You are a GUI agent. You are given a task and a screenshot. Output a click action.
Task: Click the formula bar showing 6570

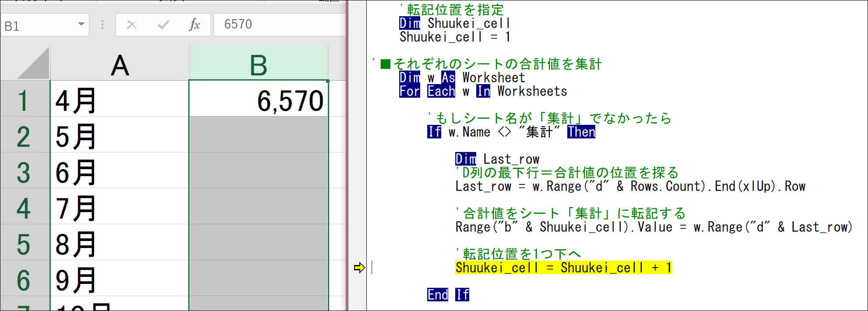[x=280, y=25]
